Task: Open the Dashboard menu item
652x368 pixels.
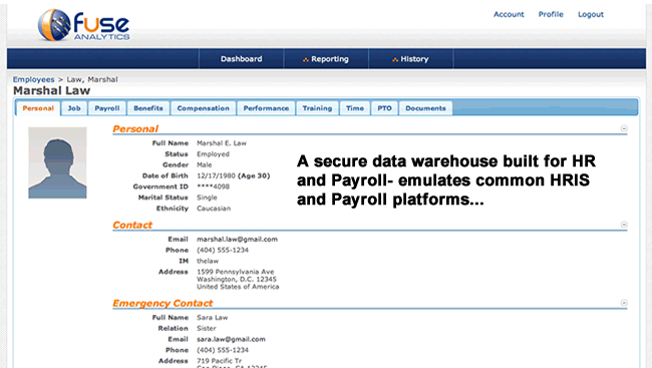Action: 241,59
